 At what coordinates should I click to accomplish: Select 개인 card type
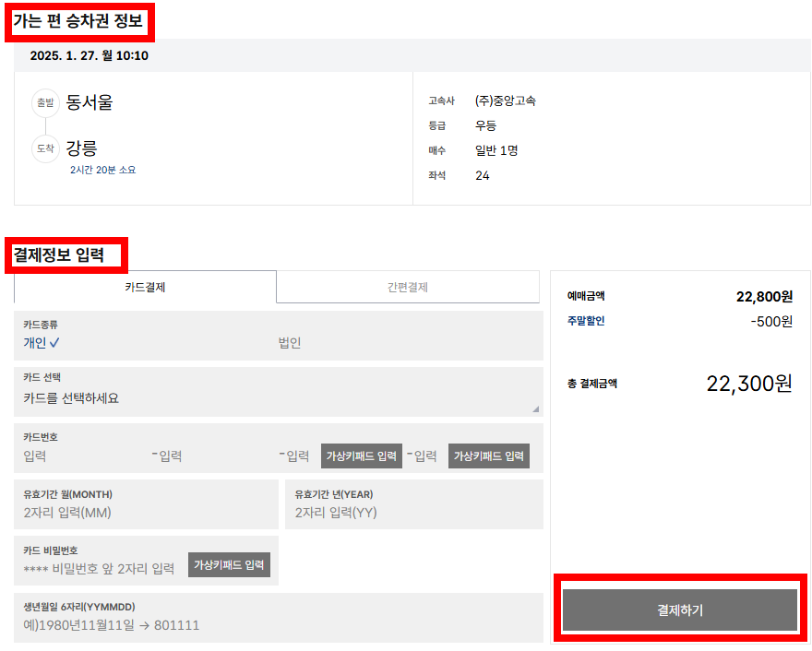(x=41, y=343)
